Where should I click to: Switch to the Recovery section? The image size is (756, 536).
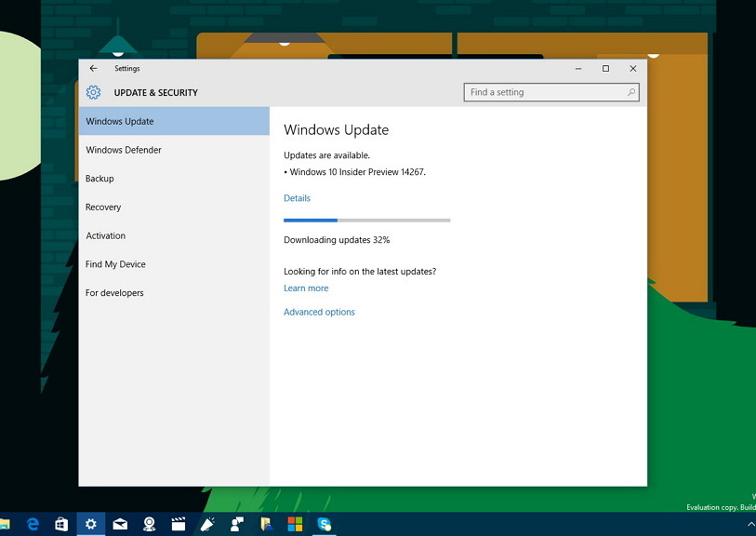(103, 207)
